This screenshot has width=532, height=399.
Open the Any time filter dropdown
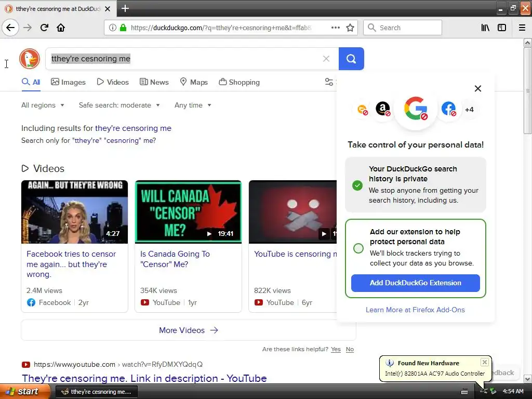193,105
